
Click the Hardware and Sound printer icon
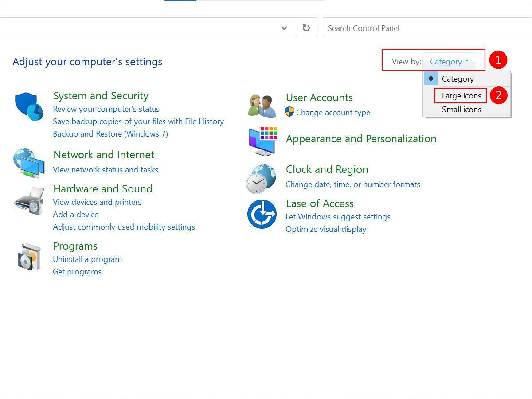coord(29,201)
